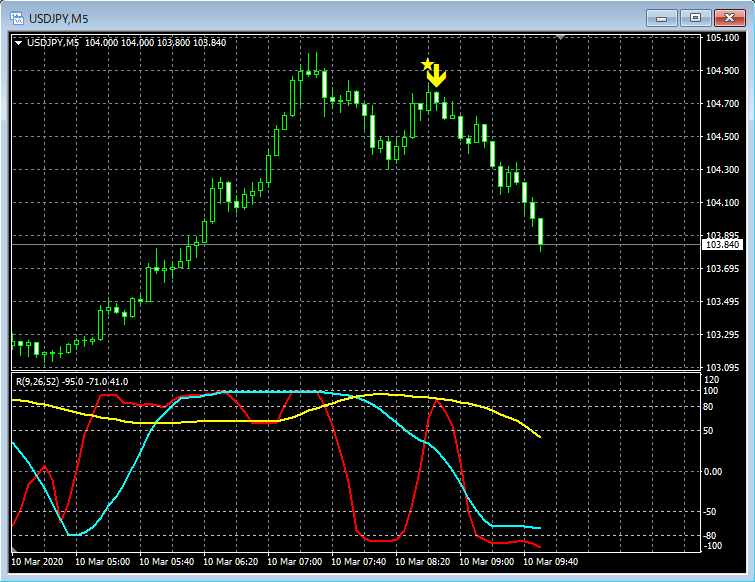Click the 10 Mar 09:00 time label
Screen dimensions: 755x582
tap(487, 562)
